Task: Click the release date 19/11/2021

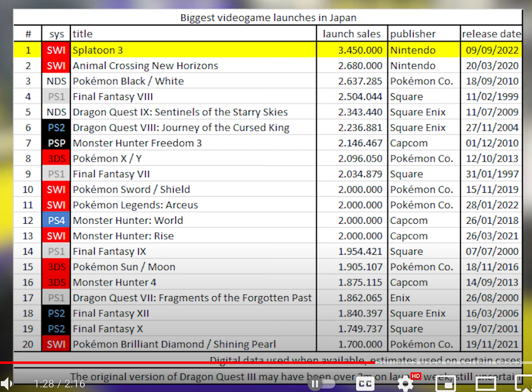Action: [x=492, y=345]
